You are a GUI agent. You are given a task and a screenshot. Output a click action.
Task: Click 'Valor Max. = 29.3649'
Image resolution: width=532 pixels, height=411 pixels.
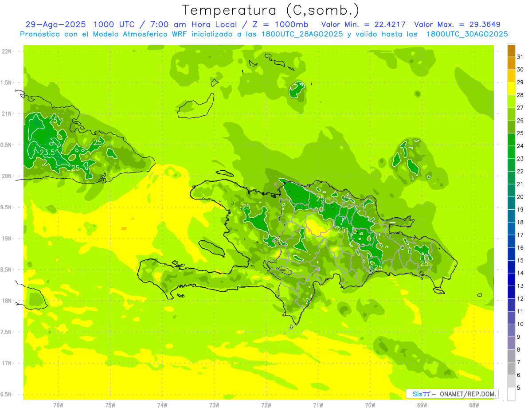458,24
